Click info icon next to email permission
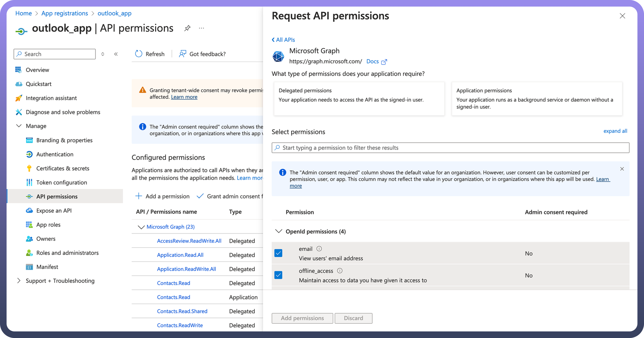Viewport: 644px width, 338px height. 319,249
